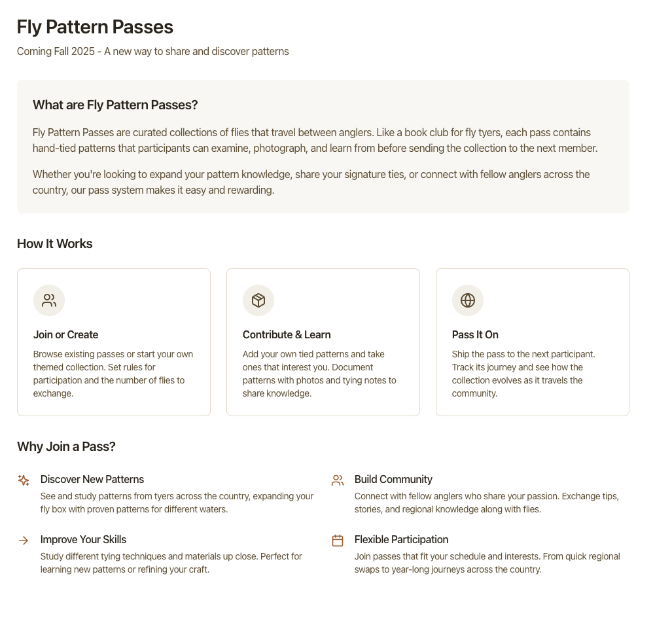Click the globe icon above Pass It On

click(x=468, y=300)
